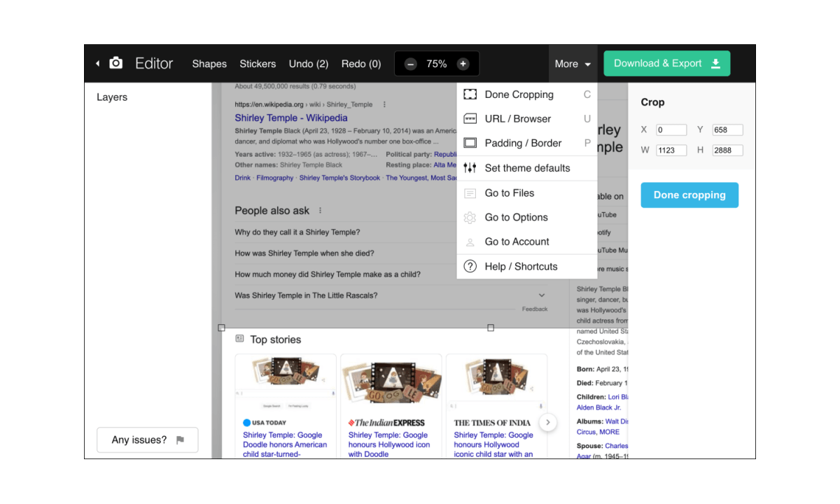Expand the Little Rascals question chevron
The height and width of the screenshot is (504, 840).
point(542,295)
